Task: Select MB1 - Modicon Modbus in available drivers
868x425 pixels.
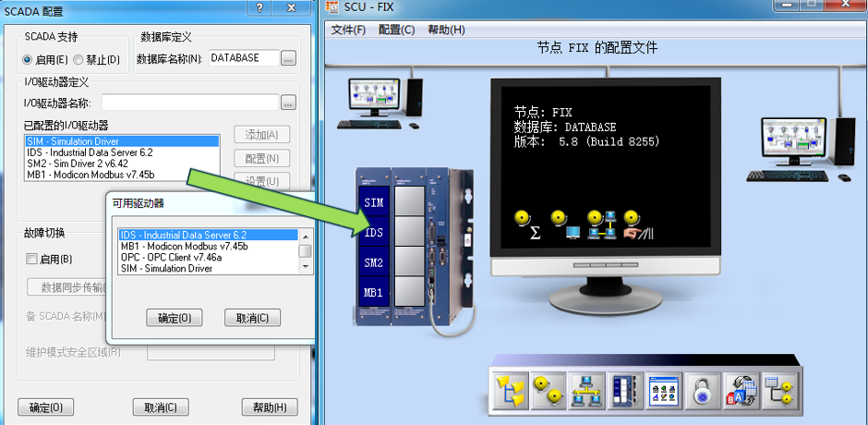Action: [x=209, y=246]
